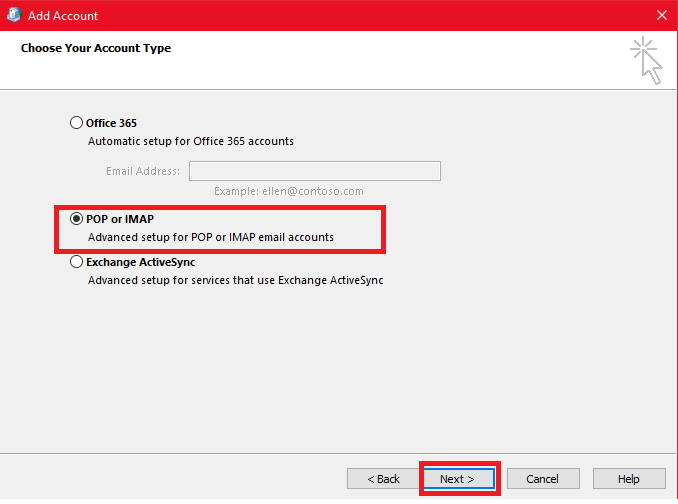678x504 pixels.
Task: Click the Exchange ActiveSync services description text
Action: click(235, 281)
